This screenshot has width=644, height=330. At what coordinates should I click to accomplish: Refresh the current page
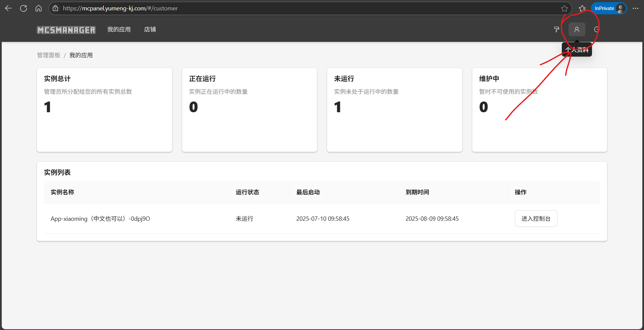[x=23, y=8]
